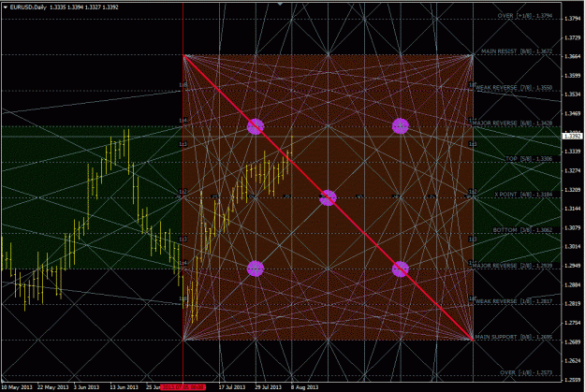Click the 1.3079 value on price scale
The width and height of the screenshot is (585, 392).
[x=573, y=227]
